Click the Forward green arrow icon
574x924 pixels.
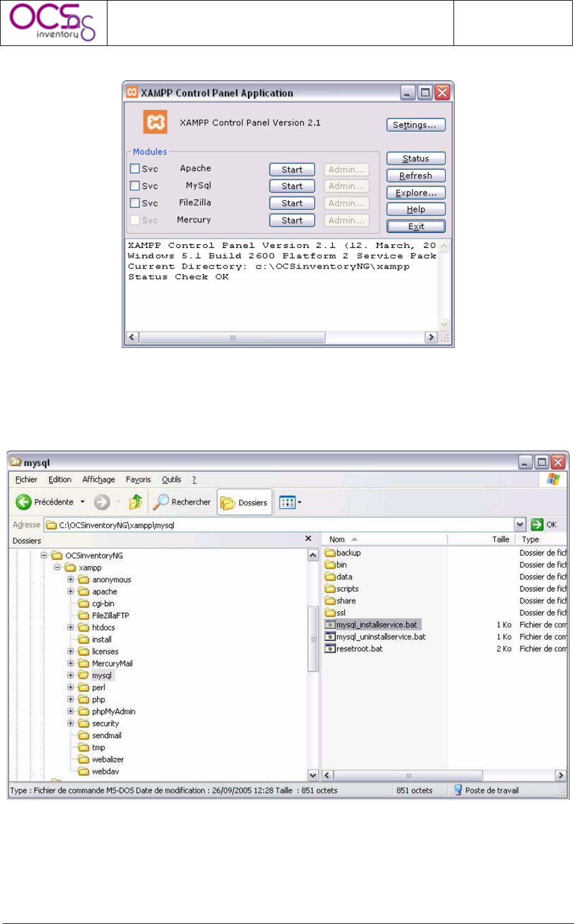tap(102, 502)
